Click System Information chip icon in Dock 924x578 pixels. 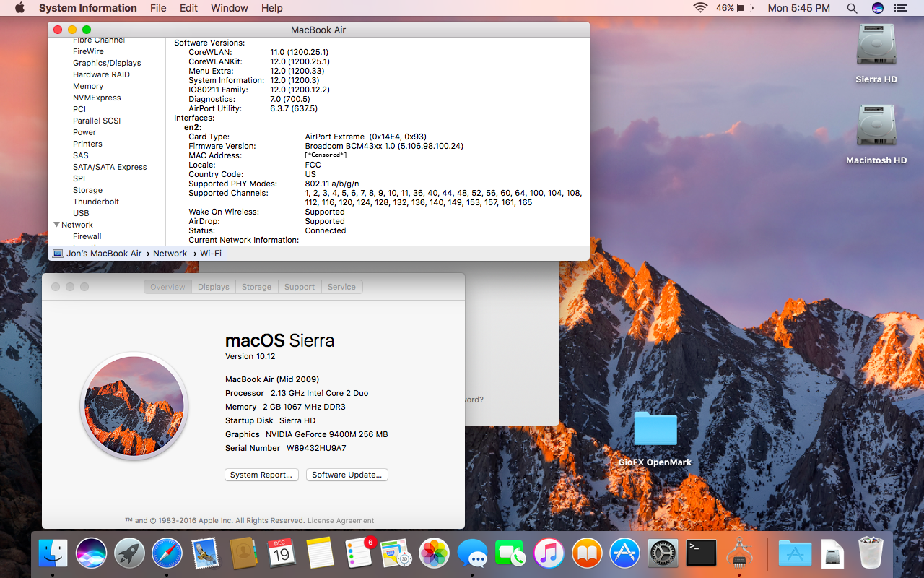pos(739,554)
